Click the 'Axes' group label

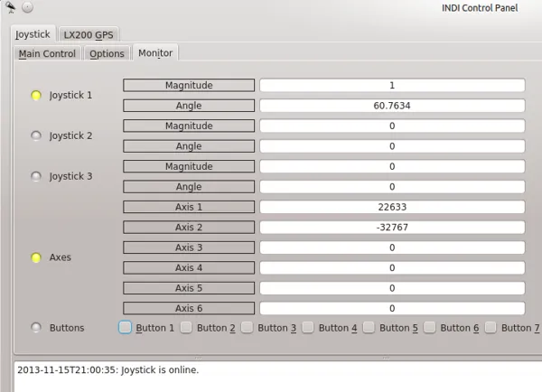[61, 257]
